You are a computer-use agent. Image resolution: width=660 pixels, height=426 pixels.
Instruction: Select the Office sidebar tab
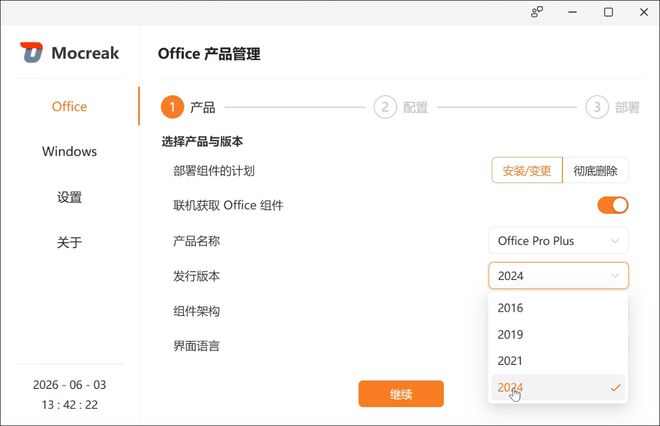click(x=69, y=106)
